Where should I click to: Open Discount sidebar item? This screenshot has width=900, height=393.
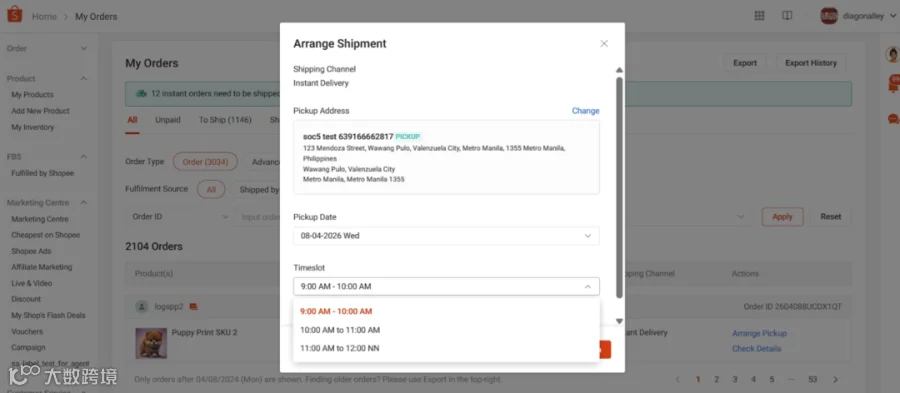tap(26, 299)
